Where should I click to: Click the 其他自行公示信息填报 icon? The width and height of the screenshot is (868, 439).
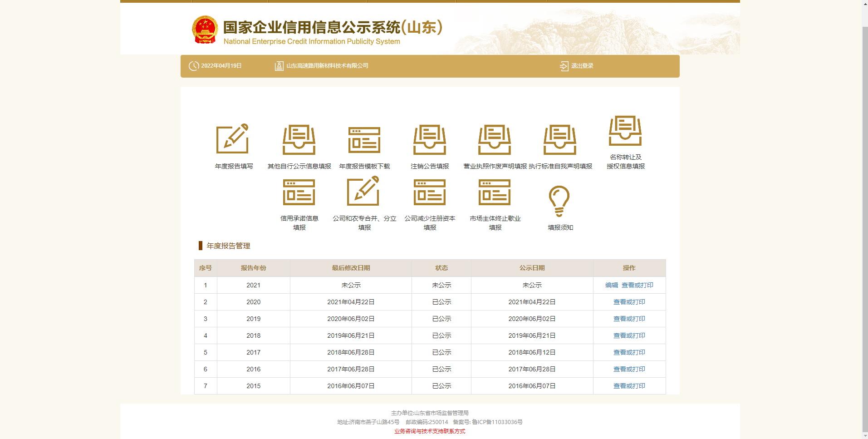(x=299, y=140)
